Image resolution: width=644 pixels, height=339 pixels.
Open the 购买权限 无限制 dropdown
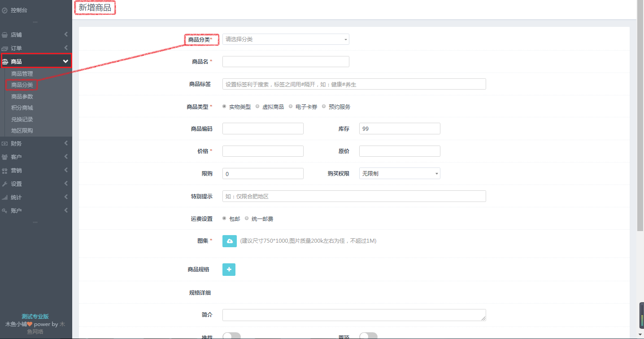[x=399, y=173]
